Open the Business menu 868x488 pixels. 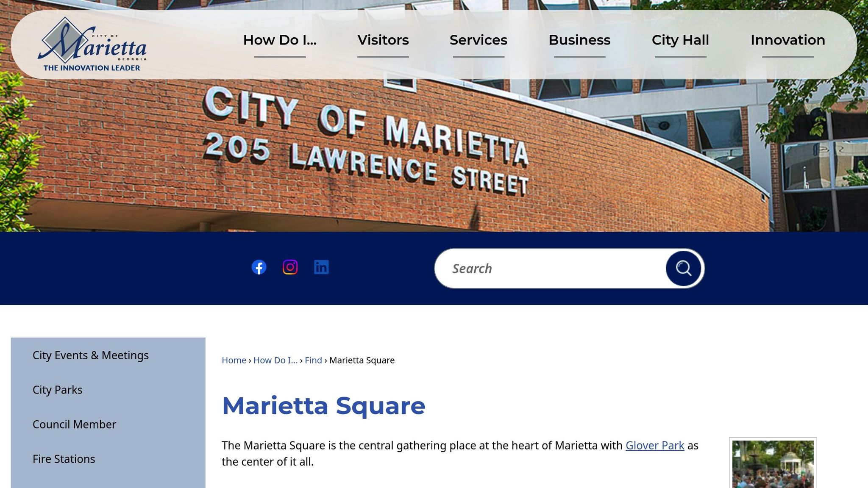click(x=579, y=40)
